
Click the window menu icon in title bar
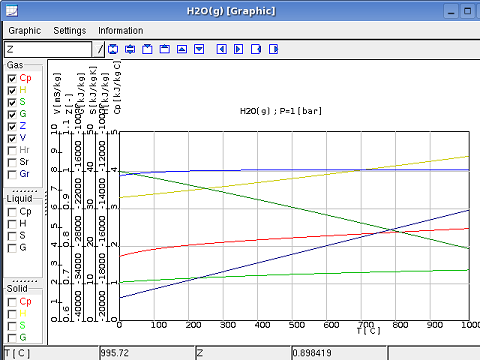click(x=12, y=11)
